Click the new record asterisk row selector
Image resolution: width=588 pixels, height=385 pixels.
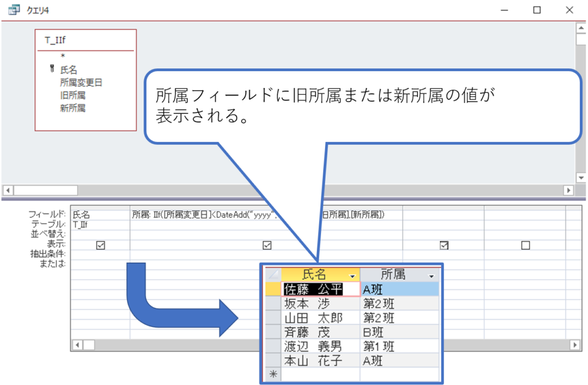coord(273,374)
